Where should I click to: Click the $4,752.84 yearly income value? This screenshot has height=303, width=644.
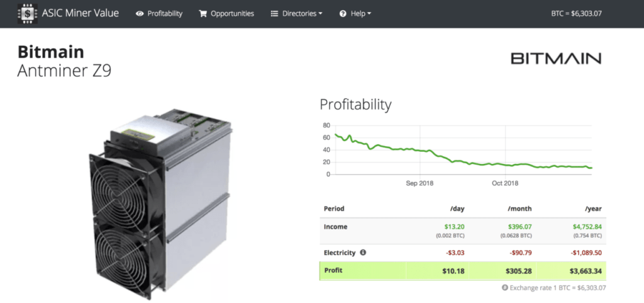click(587, 227)
